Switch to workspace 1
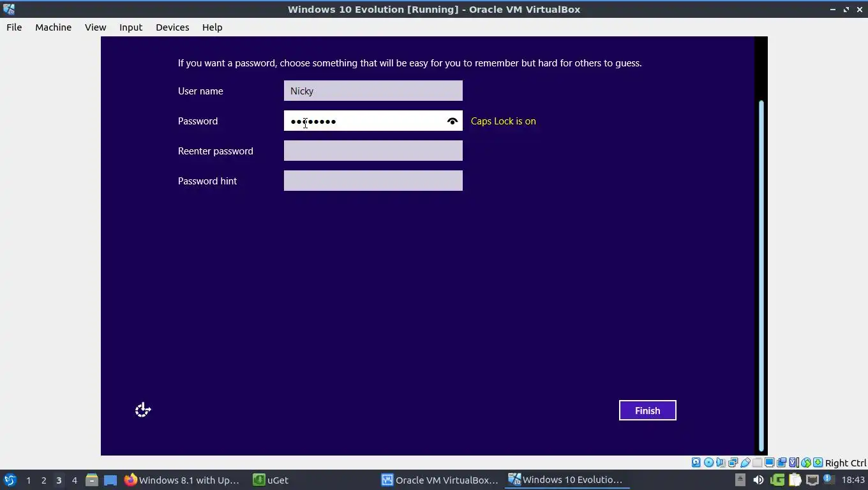The width and height of the screenshot is (868, 490). [x=28, y=480]
